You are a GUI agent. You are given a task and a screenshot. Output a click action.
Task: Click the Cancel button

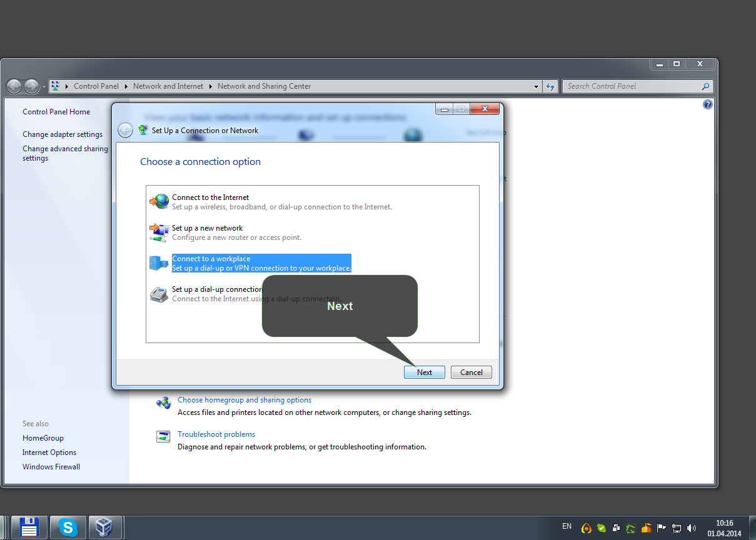[x=471, y=372]
